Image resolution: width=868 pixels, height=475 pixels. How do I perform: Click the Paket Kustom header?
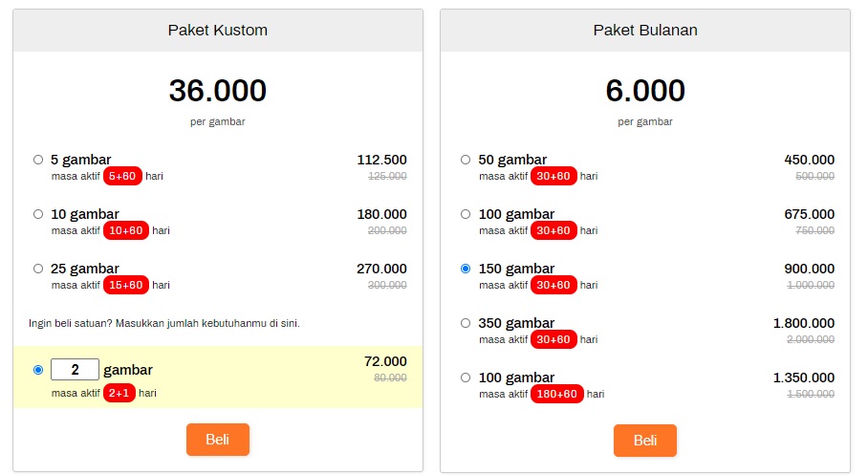(x=218, y=30)
